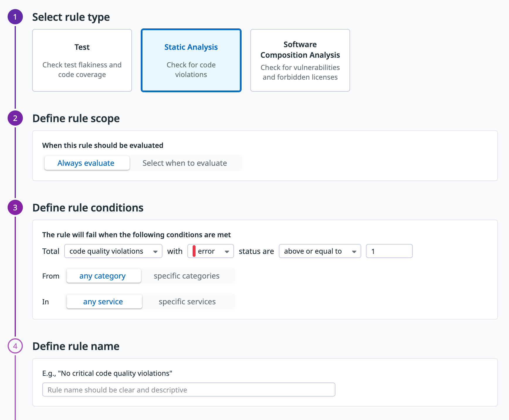This screenshot has height=420, width=509.
Task: Click the step 1 circle icon
Action: coord(15,17)
